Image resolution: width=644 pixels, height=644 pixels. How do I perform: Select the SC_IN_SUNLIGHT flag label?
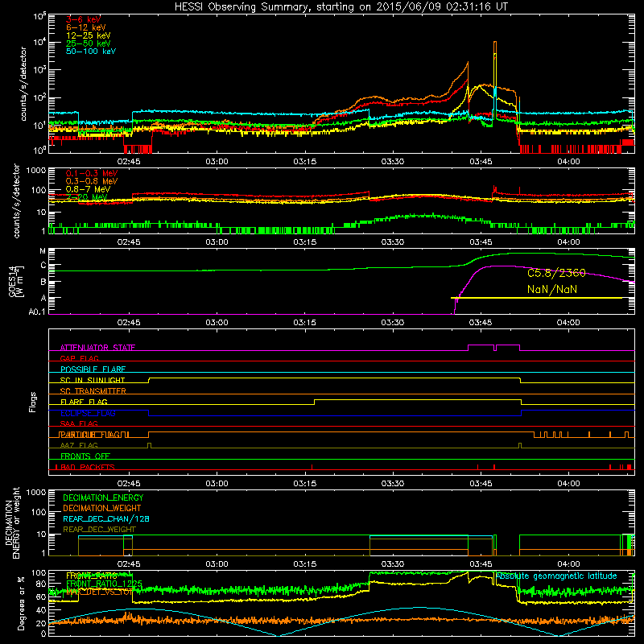click(x=93, y=380)
